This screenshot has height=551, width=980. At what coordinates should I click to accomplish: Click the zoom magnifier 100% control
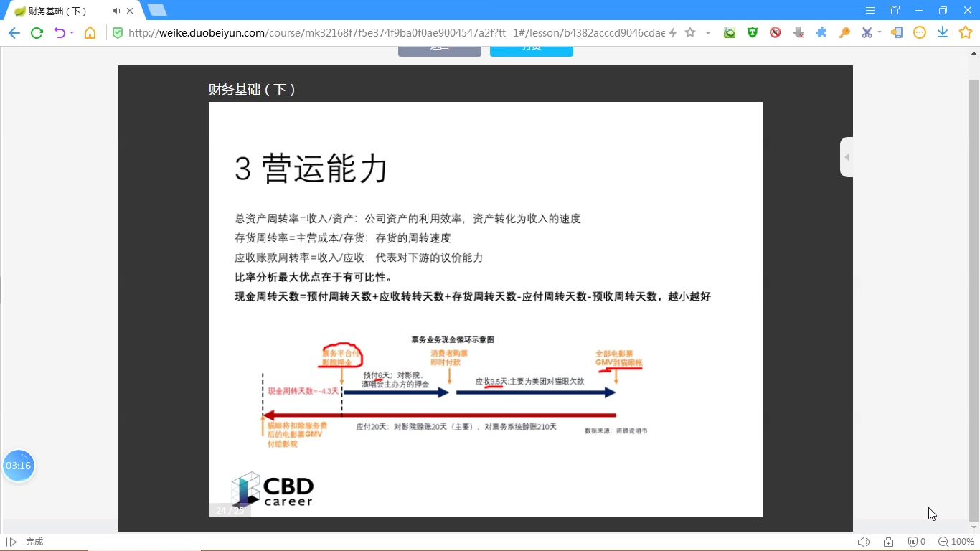(x=956, y=542)
